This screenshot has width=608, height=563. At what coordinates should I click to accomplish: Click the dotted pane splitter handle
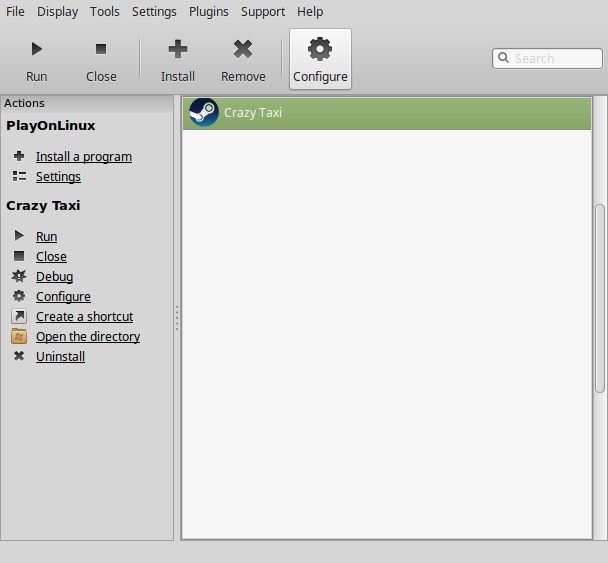coord(177,318)
